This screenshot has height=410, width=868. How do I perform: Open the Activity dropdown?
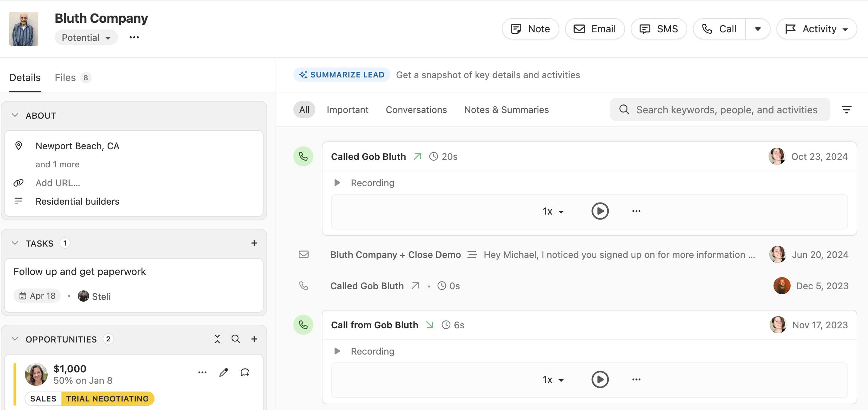coord(817,29)
